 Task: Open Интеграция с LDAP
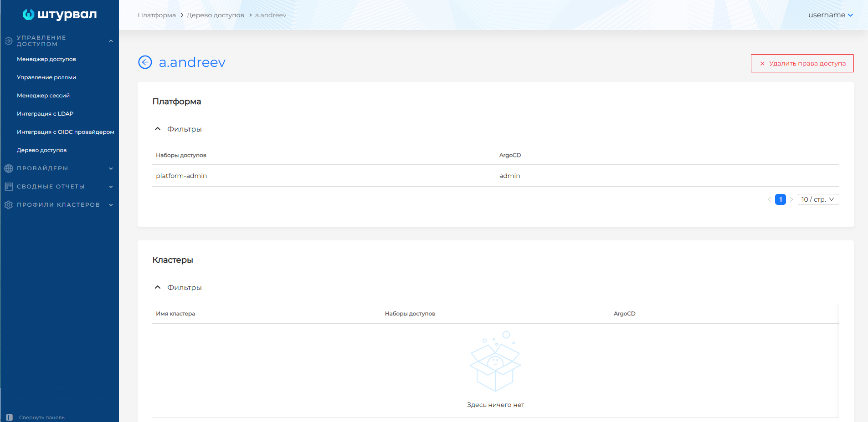45,114
